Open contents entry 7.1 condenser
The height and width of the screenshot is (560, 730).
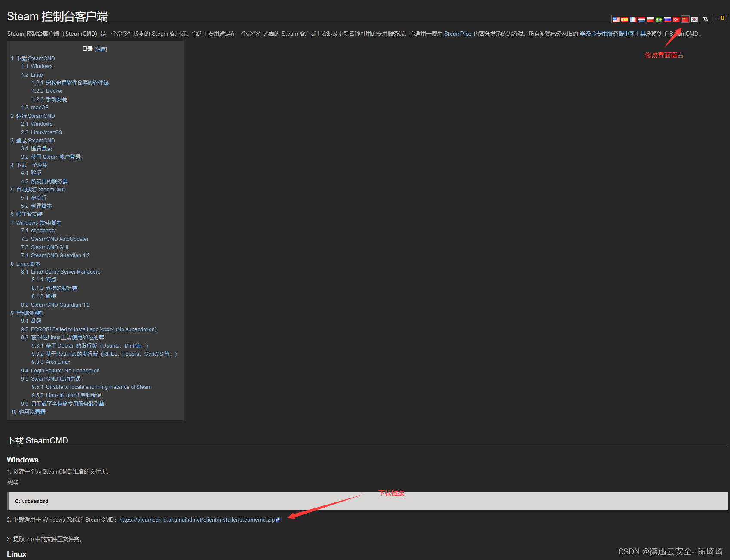(x=39, y=231)
